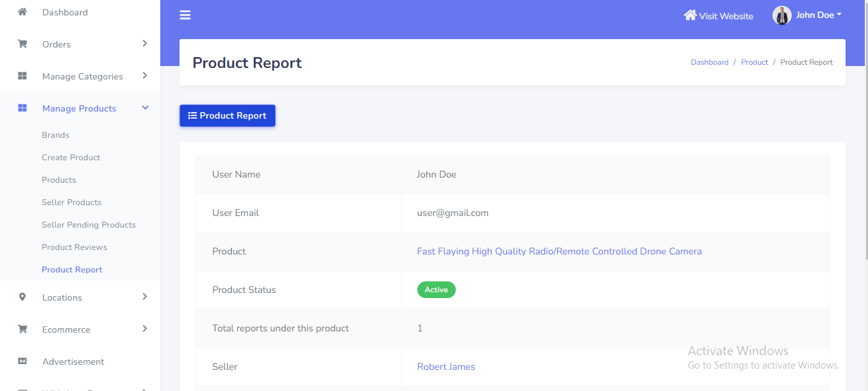The image size is (868, 391).
Task: Click the Dashboard breadcrumb link
Action: [x=709, y=62]
